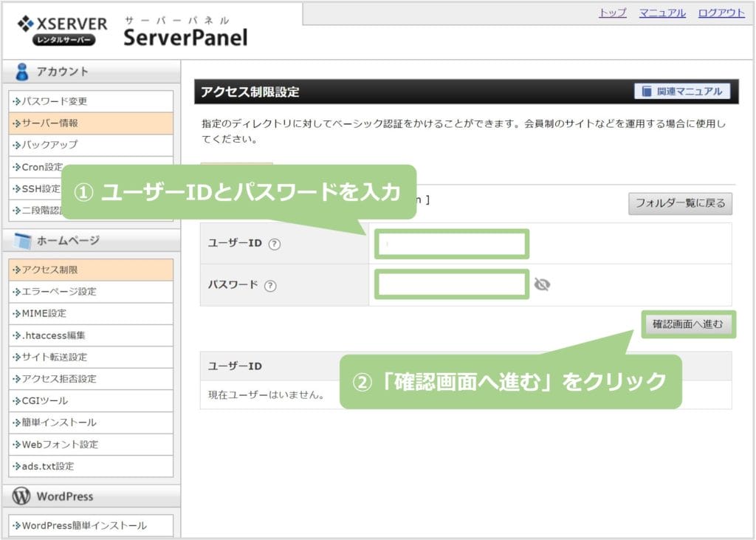Click the help icon beside ユーザーID label

(x=275, y=245)
